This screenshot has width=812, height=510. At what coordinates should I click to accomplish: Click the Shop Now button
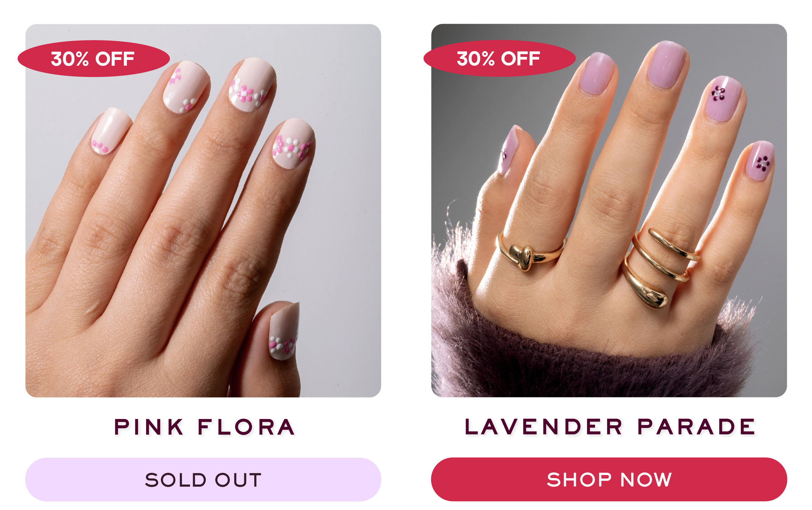point(609,479)
